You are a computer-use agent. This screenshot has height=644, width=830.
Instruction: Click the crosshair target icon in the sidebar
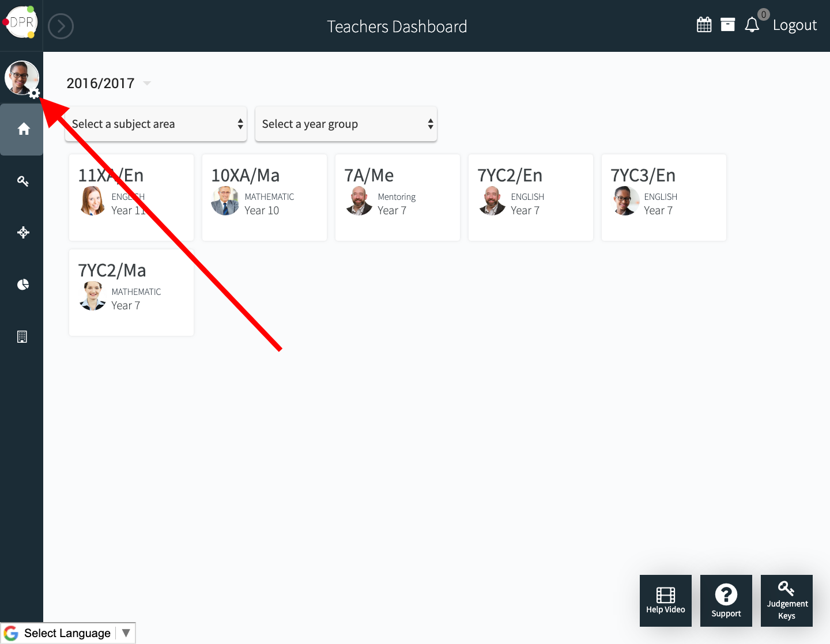[22, 233]
